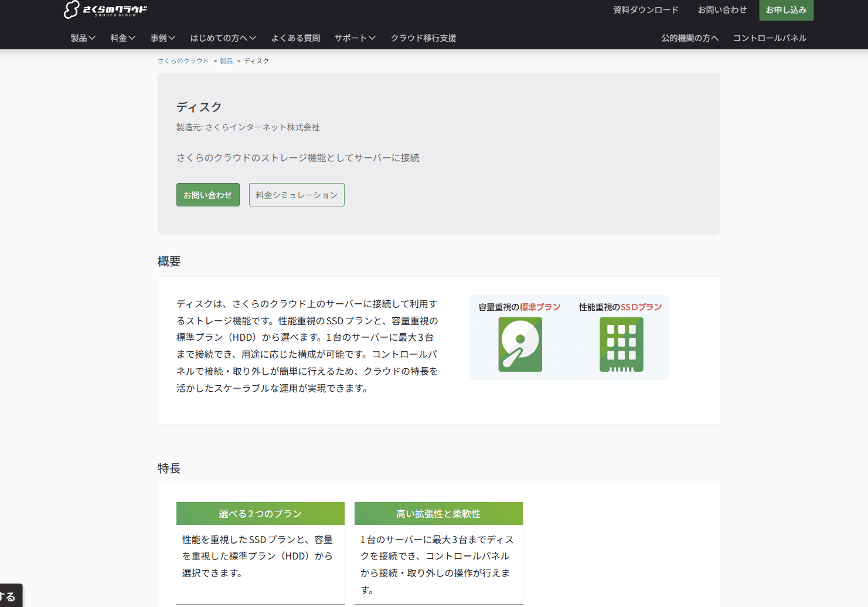Click the 選べる2つのプラン card header
This screenshot has width=868, height=607.
(x=260, y=513)
